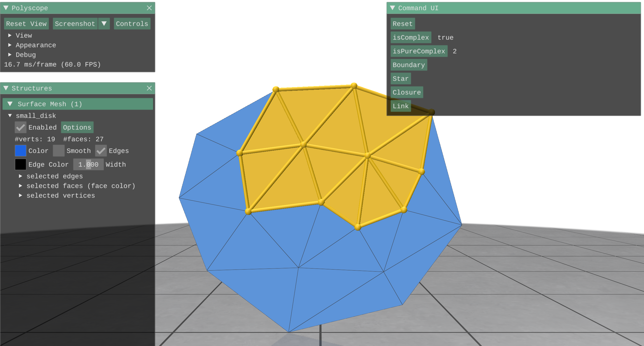
Task: Run the Boundary command
Action: 408,65
